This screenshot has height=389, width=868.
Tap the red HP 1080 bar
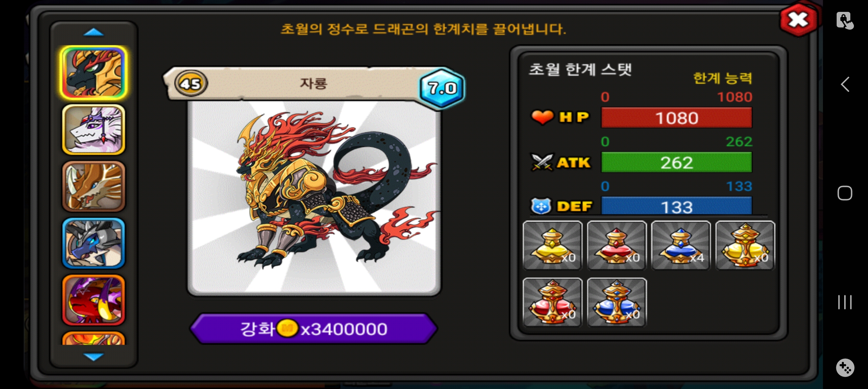pos(677,118)
